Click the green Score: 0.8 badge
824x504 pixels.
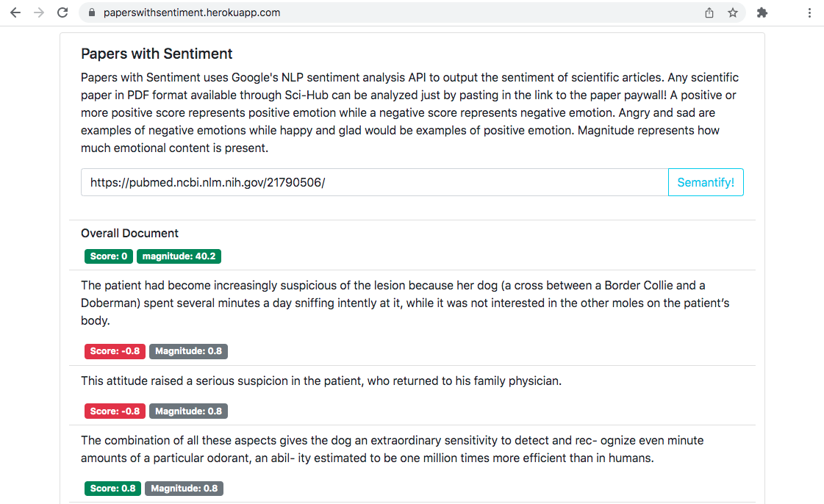click(112, 488)
